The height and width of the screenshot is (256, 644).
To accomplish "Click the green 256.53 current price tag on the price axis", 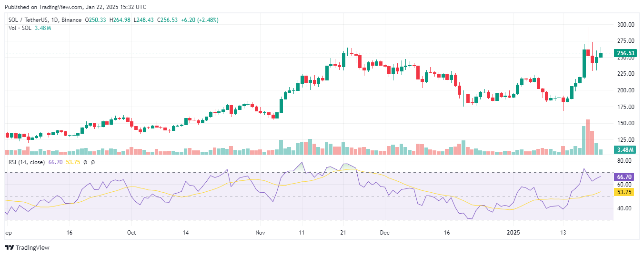I will [625, 53].
